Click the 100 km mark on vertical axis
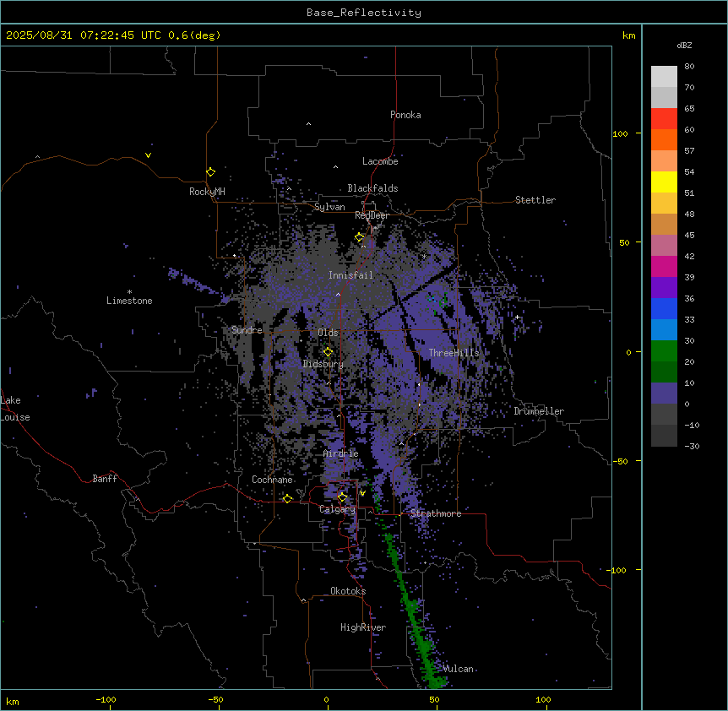The width and height of the screenshot is (728, 711). (x=620, y=133)
